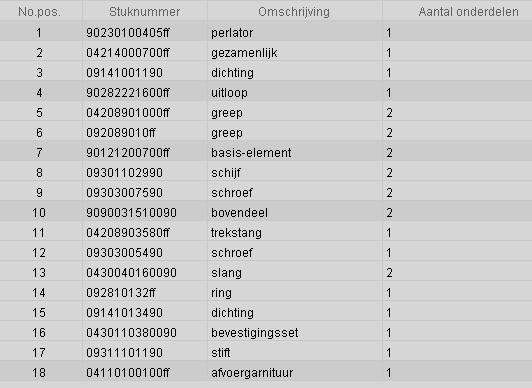Click the trekstang row
The image size is (532, 388).
tap(266, 233)
